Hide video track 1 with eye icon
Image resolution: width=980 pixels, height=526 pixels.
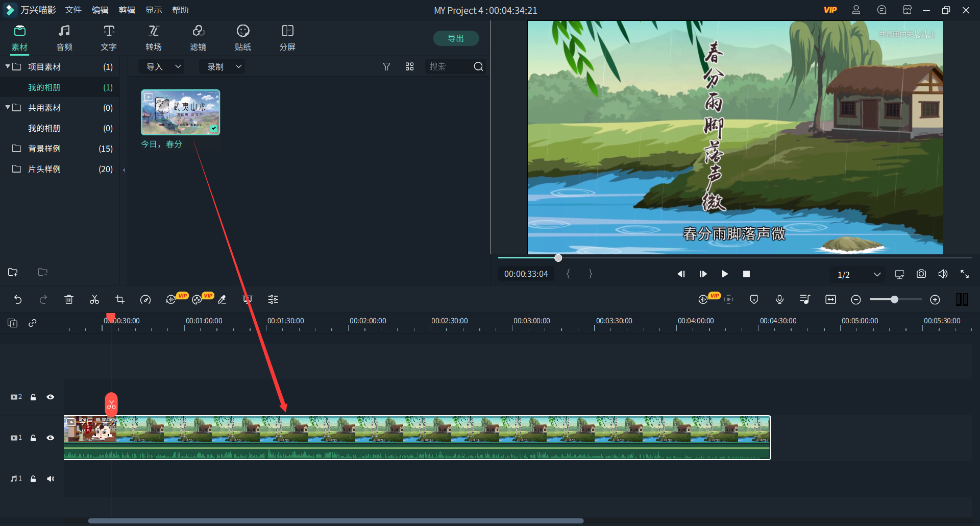51,438
